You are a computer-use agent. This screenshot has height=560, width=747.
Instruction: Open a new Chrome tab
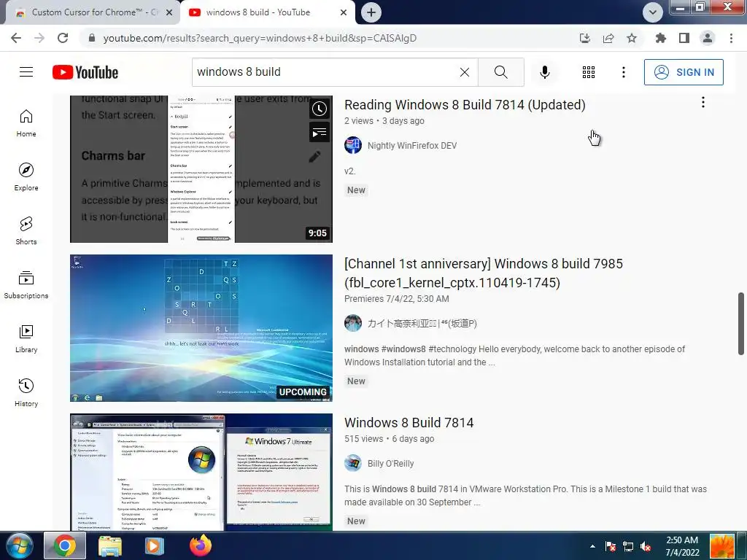coord(371,13)
